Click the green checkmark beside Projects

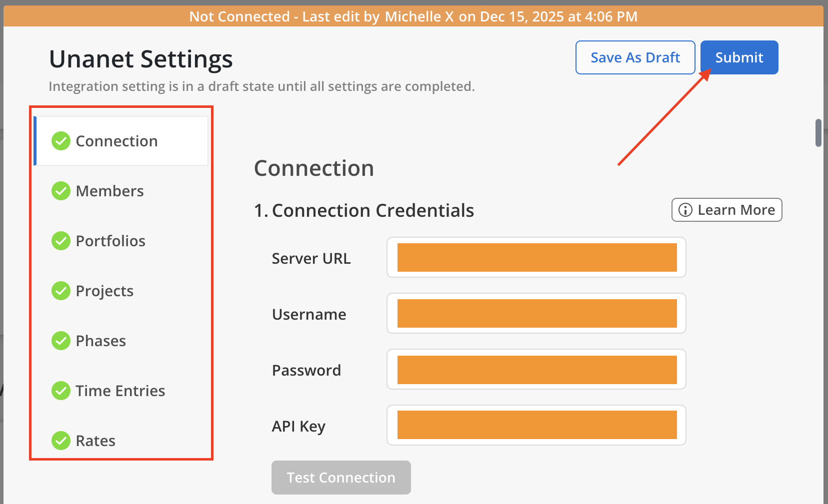pos(61,291)
